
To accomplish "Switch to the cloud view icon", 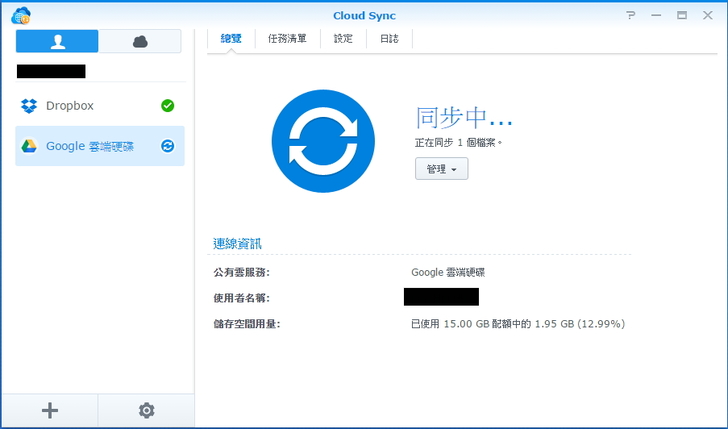I will click(x=140, y=41).
